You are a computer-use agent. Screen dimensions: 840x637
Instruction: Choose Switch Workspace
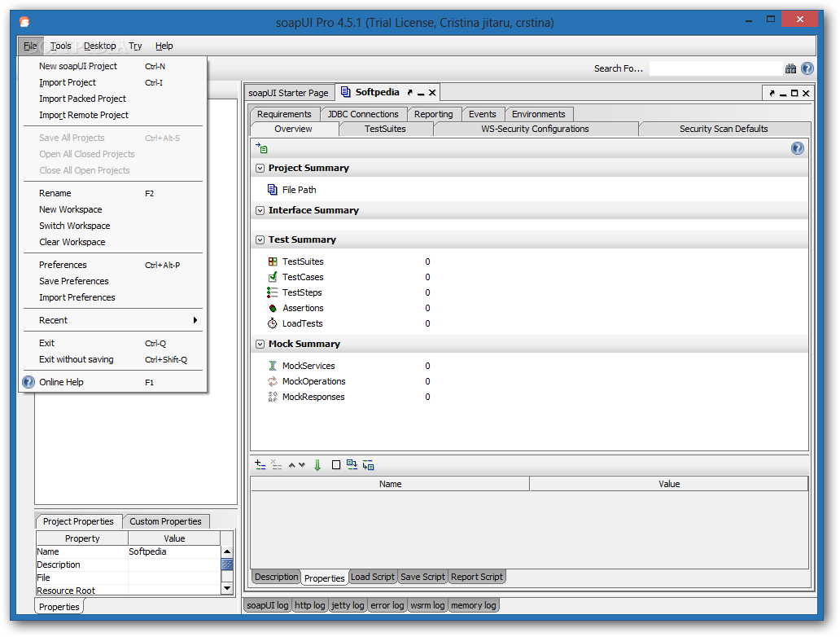coord(113,226)
